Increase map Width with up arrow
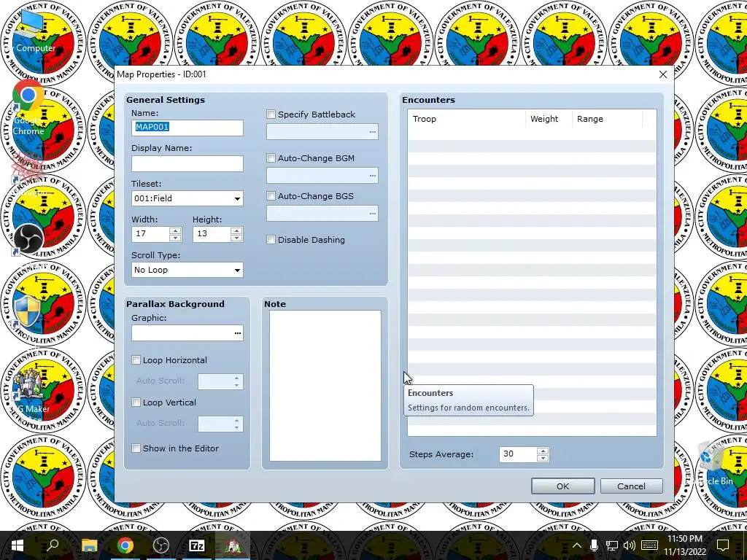This screenshot has height=560, width=747. 175,230
